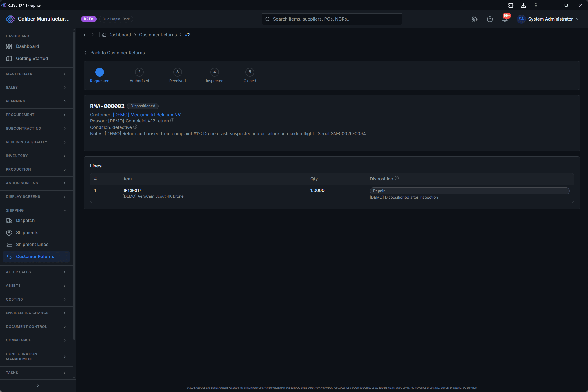This screenshot has width=588, height=392.
Task: Open notifications bell with 99+ badge
Action: pos(505,19)
